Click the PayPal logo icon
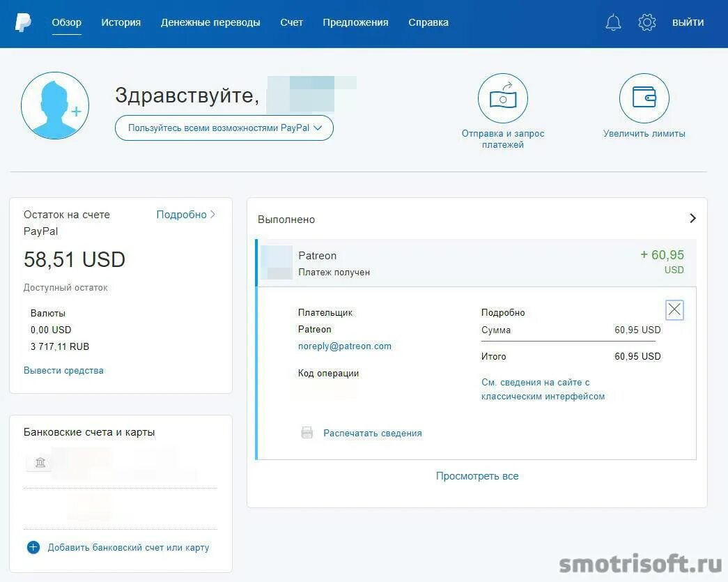 pyautogui.click(x=23, y=22)
